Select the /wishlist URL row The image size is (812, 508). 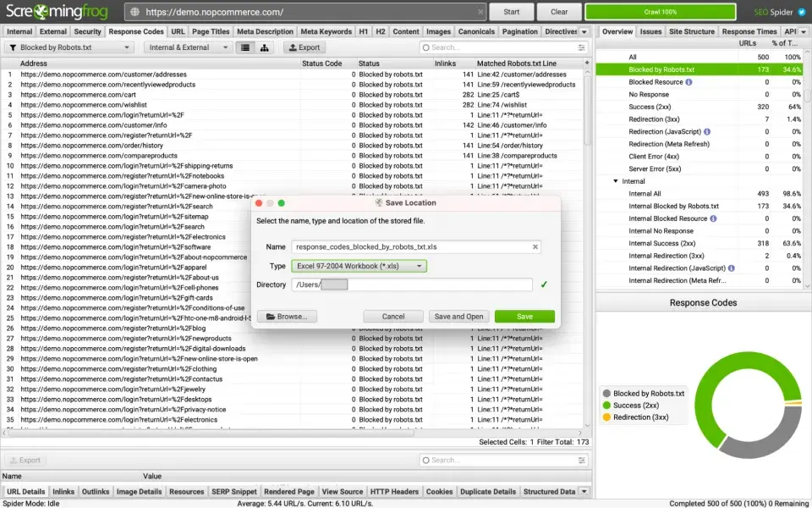(x=293, y=105)
